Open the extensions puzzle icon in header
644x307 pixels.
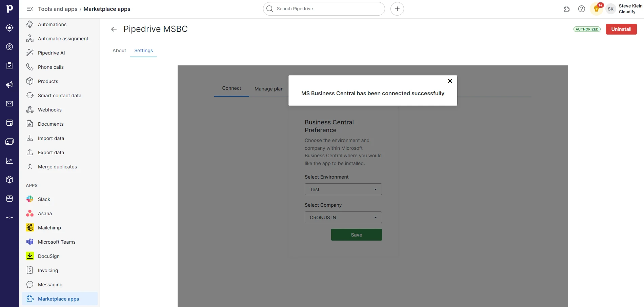pos(567,9)
